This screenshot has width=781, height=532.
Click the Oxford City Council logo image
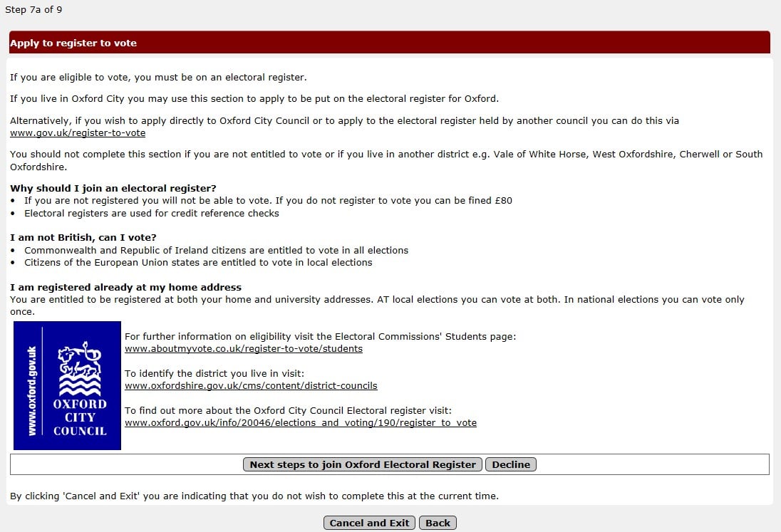click(x=67, y=385)
